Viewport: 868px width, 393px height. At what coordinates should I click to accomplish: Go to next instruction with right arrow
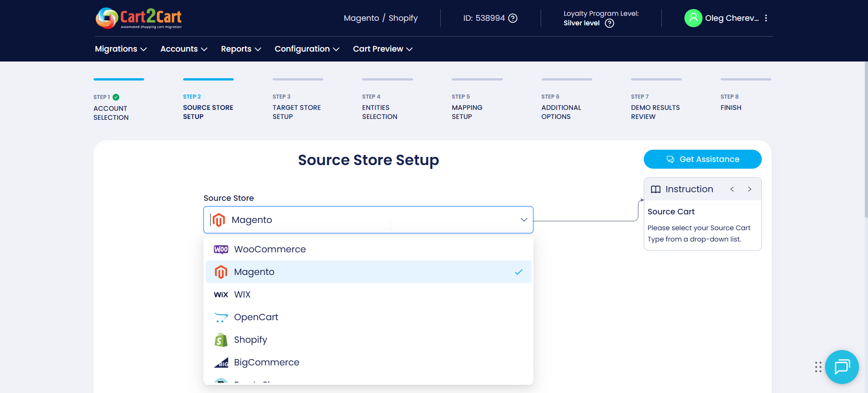tap(749, 189)
